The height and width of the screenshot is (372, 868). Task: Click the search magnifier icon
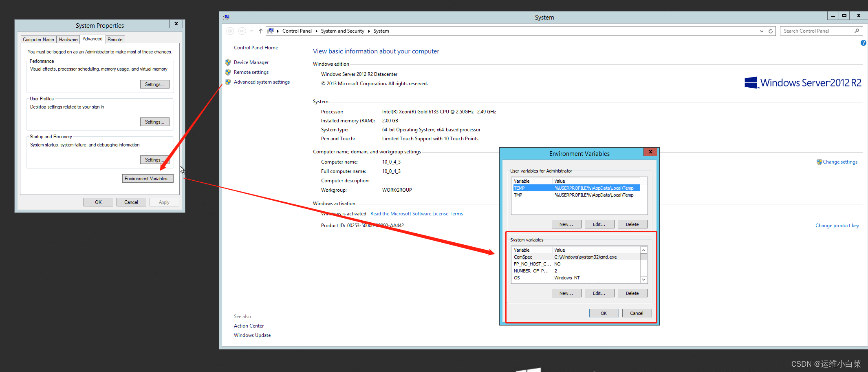(x=857, y=31)
